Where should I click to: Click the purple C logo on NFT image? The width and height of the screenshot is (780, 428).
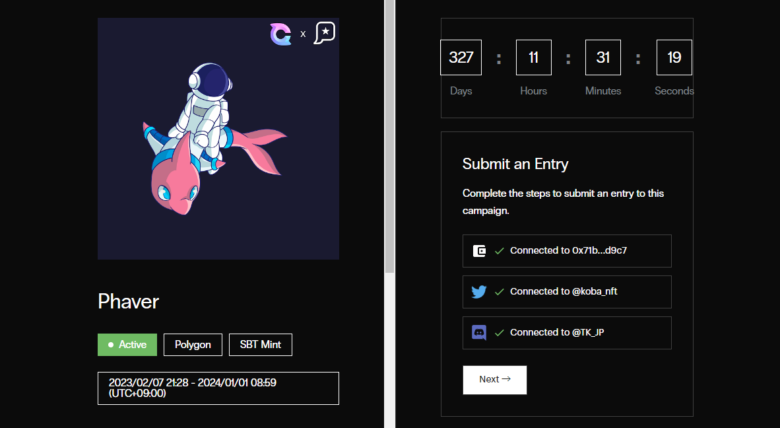281,34
